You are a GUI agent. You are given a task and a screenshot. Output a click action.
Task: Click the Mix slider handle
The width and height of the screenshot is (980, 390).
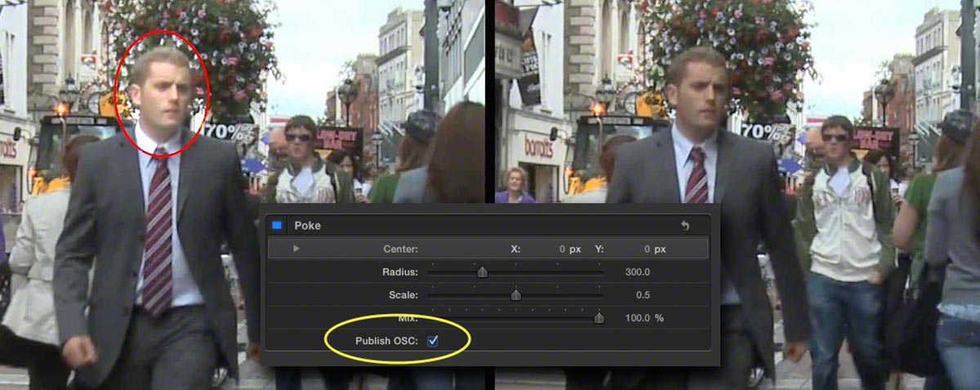click(599, 318)
